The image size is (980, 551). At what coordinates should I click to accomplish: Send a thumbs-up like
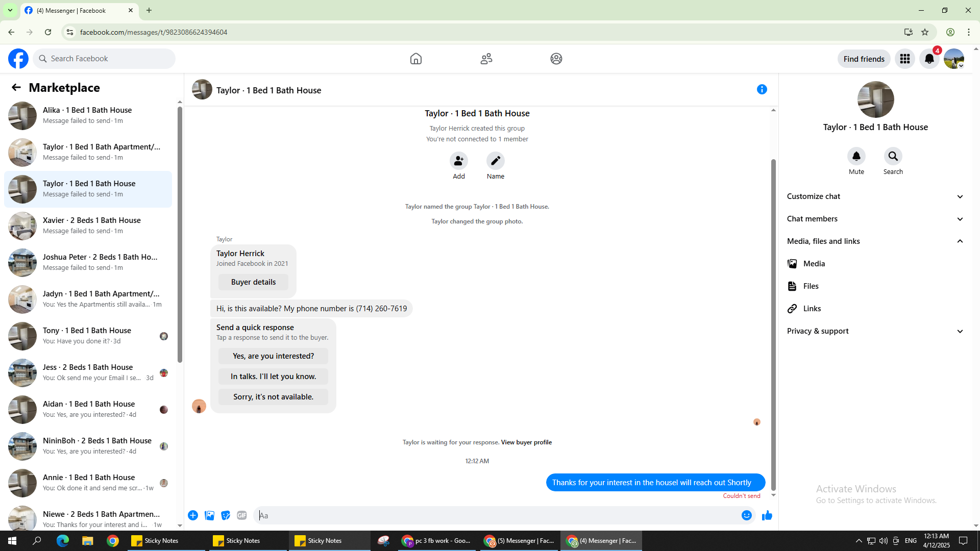click(x=767, y=515)
